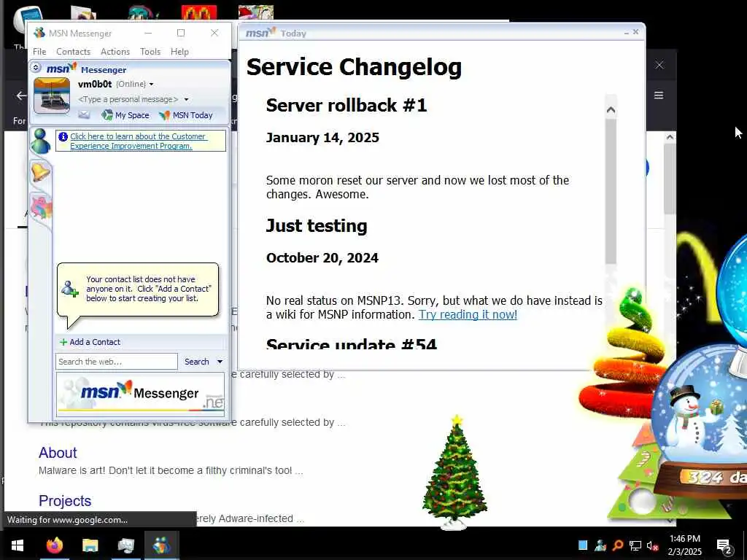Select the bell alerts tab

pyautogui.click(x=41, y=172)
